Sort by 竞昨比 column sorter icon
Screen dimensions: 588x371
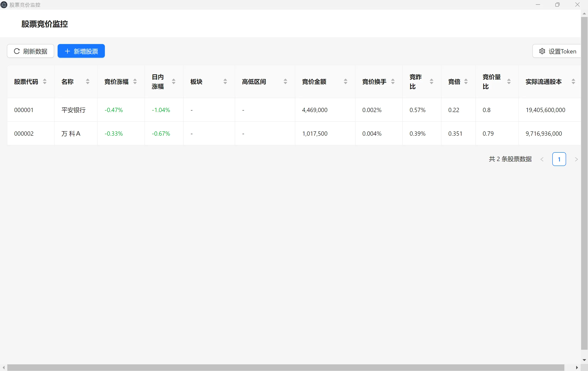point(432,81)
